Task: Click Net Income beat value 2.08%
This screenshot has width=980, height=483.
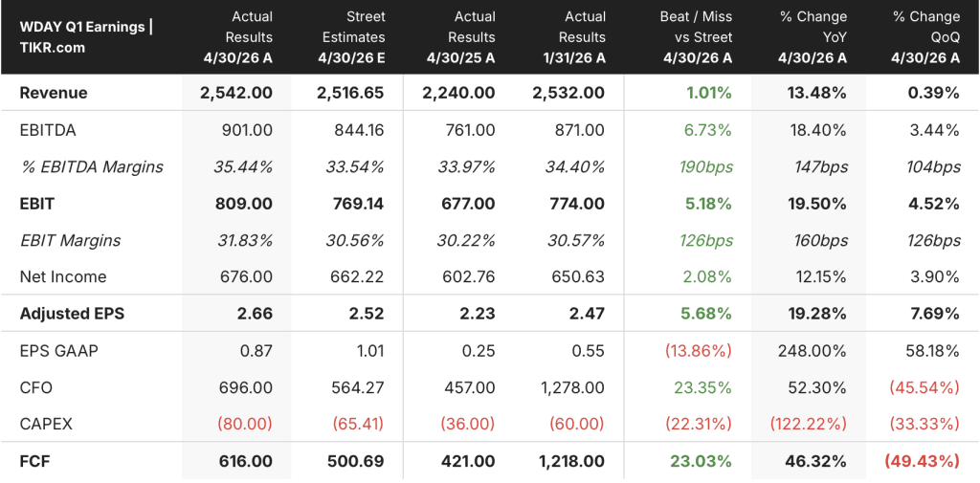Action: pyautogui.click(x=706, y=276)
